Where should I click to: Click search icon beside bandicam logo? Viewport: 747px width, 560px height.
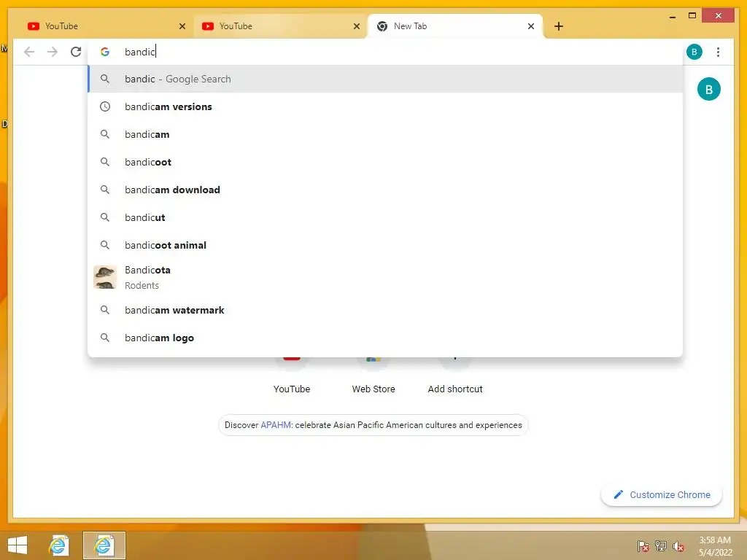pos(105,338)
